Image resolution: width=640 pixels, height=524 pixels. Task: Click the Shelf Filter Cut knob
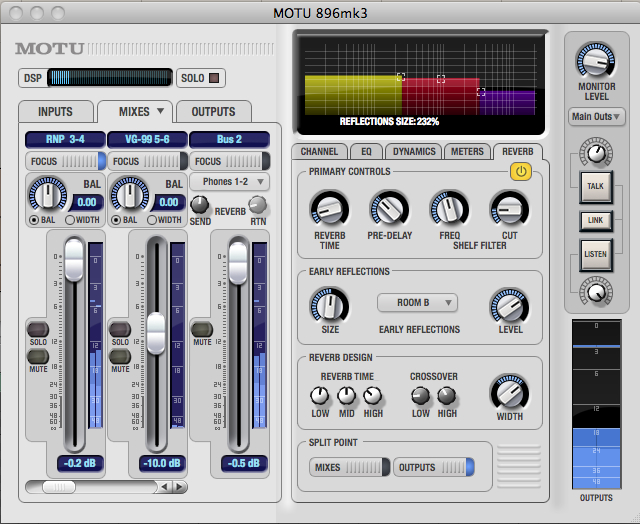[509, 209]
